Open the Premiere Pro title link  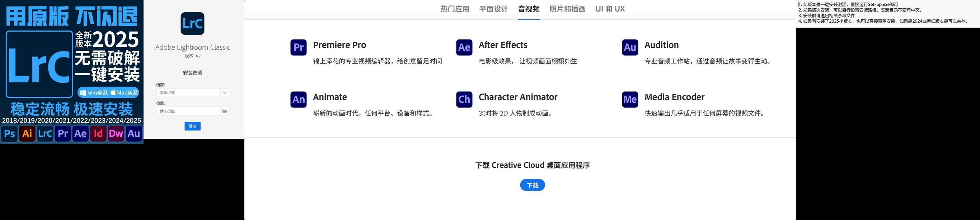coord(339,45)
